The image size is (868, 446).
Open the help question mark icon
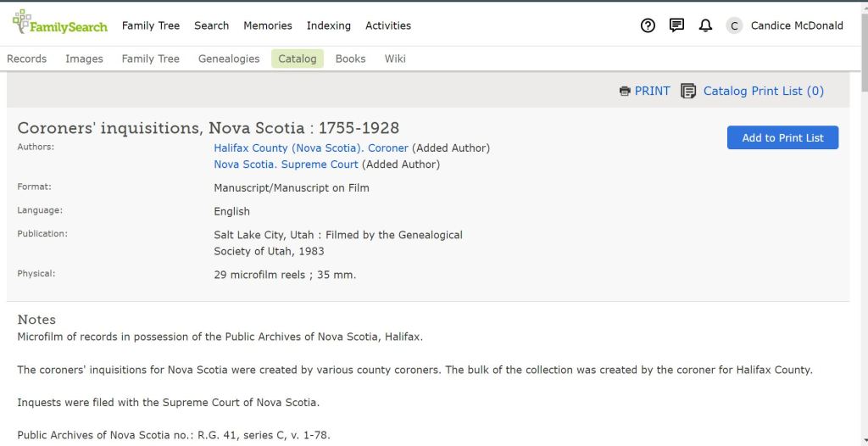pos(648,25)
